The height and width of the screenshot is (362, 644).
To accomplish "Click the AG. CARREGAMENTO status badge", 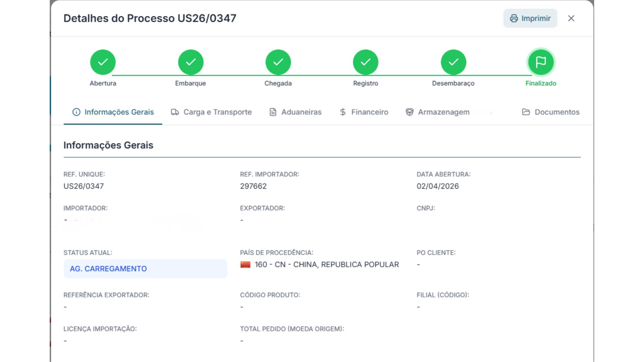I will coord(145,268).
